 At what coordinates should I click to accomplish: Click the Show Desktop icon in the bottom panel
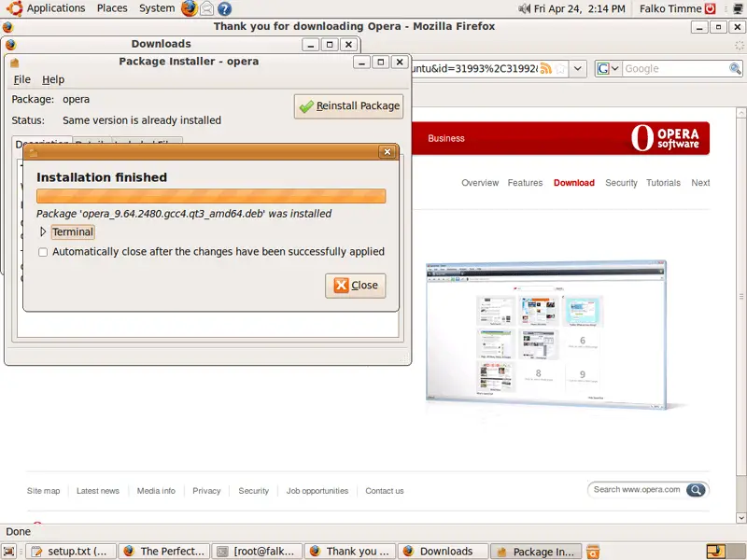(x=9, y=552)
